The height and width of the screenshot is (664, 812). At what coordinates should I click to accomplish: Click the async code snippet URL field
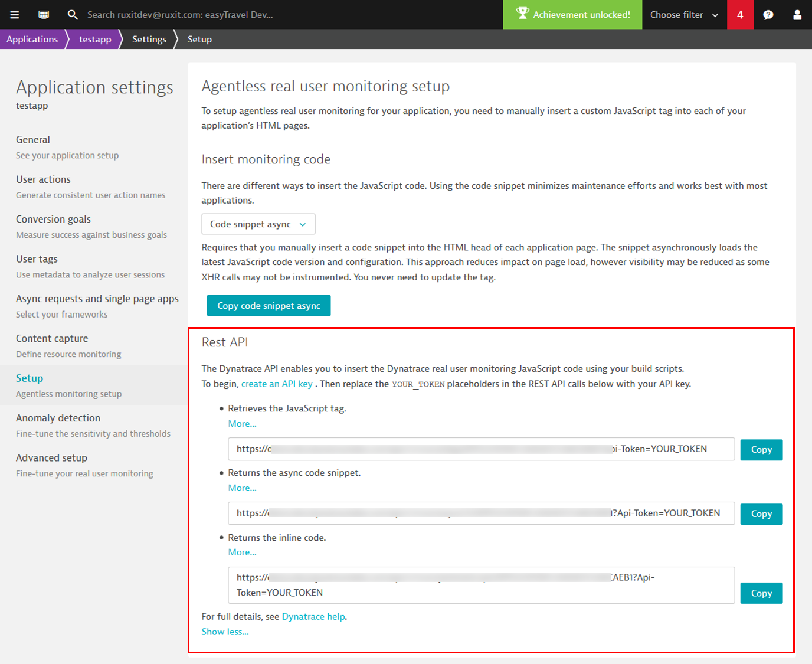pyautogui.click(x=482, y=513)
